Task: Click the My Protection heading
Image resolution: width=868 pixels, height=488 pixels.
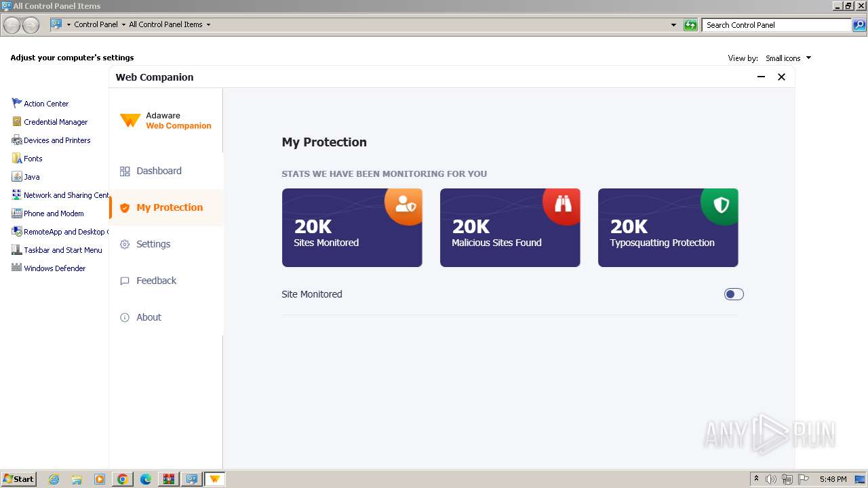Action: (324, 142)
